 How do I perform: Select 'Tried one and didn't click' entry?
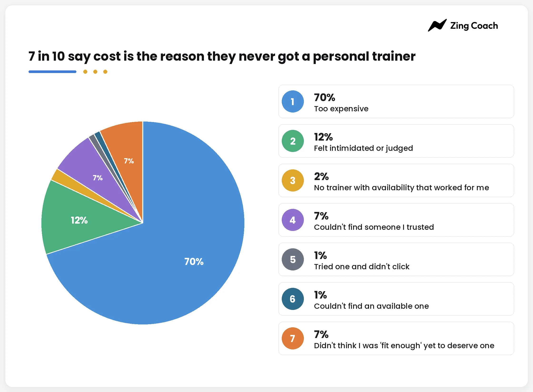click(x=396, y=260)
